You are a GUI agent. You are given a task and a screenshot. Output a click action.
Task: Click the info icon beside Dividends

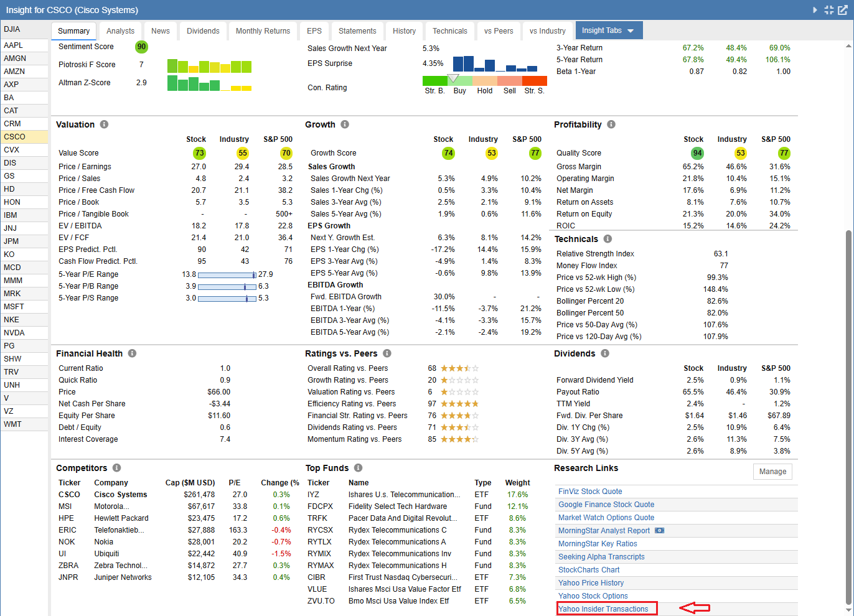pyautogui.click(x=605, y=353)
